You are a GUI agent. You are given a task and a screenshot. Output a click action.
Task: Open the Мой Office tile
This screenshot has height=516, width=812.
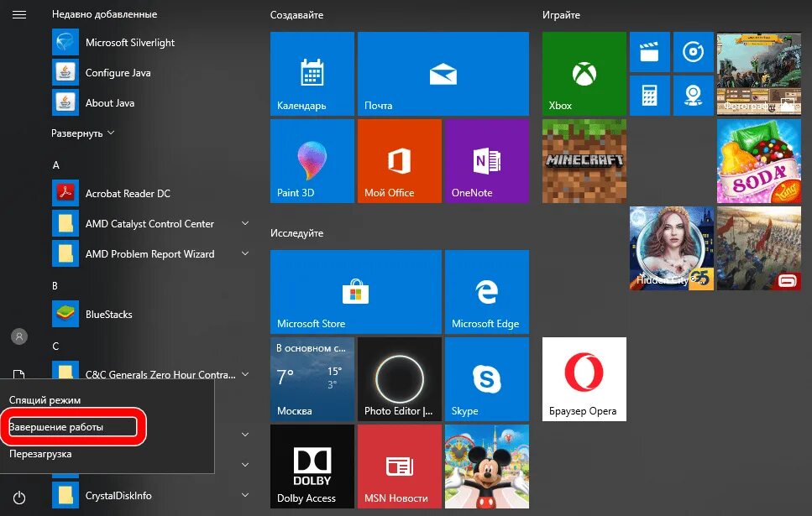400,161
